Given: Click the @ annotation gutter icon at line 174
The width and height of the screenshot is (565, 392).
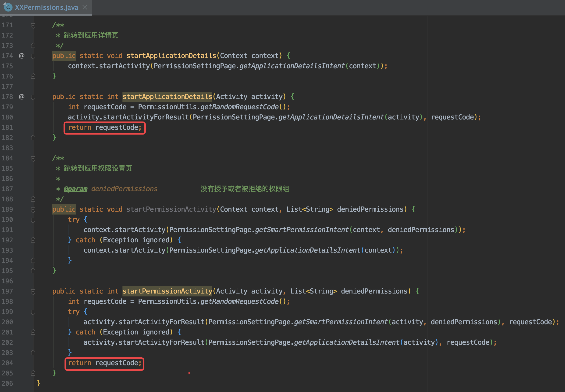Looking at the screenshot, I should 22,56.
